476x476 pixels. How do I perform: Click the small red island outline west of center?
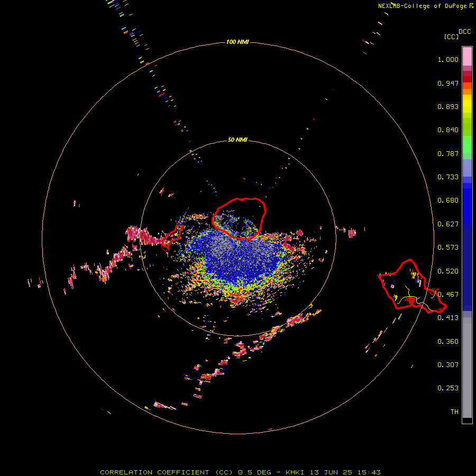pos(172,237)
